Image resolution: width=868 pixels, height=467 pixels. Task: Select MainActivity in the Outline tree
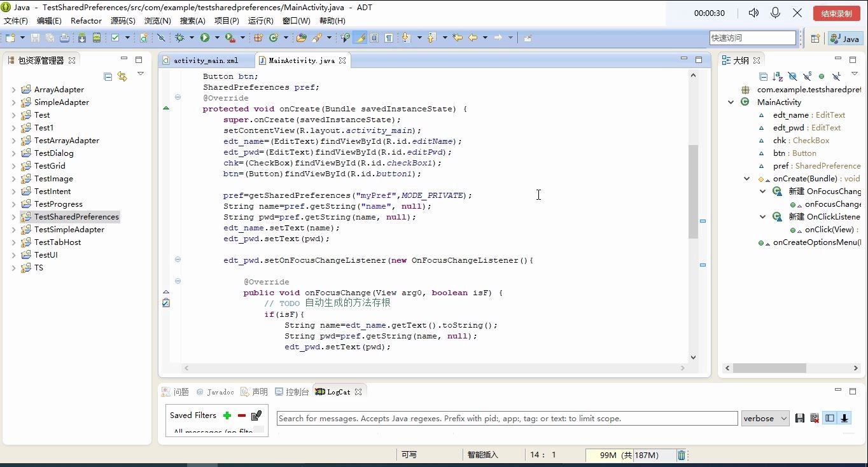[x=778, y=102]
